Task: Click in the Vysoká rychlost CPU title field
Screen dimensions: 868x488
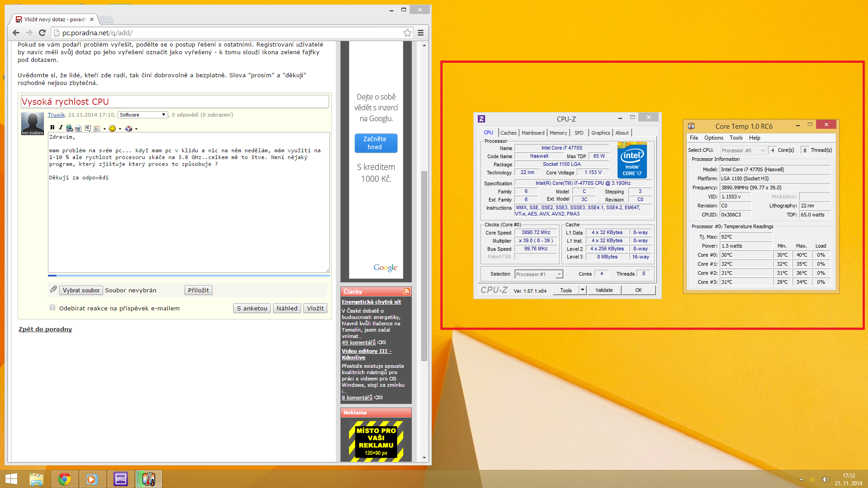Action: click(175, 102)
